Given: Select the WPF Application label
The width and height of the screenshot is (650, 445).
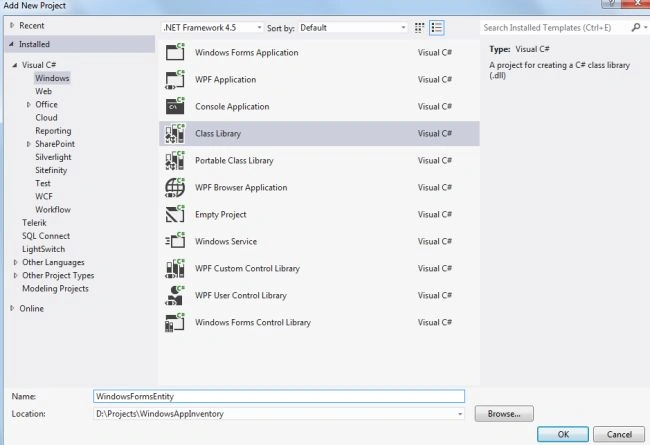Looking at the screenshot, I should pos(226,80).
